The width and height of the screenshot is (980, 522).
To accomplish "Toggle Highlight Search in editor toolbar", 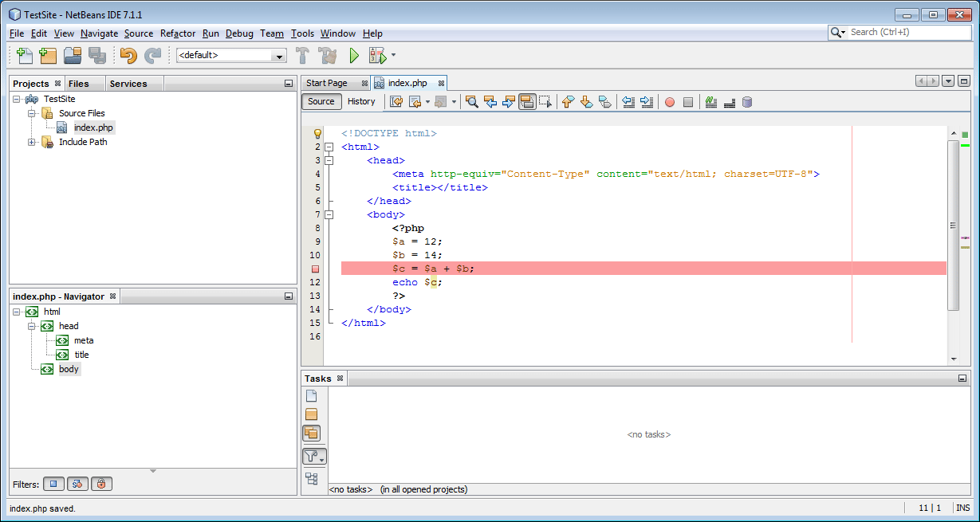I will tap(527, 101).
